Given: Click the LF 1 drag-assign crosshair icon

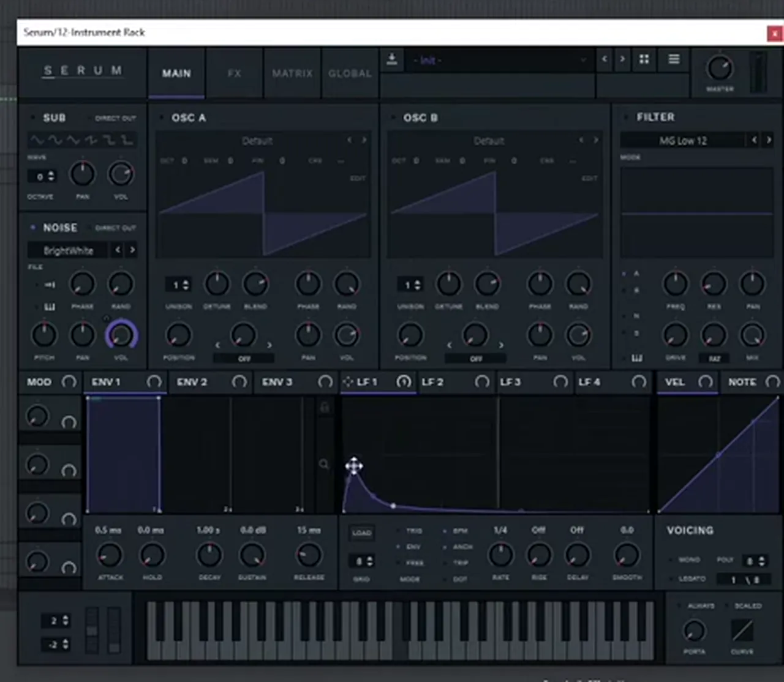Looking at the screenshot, I should click(348, 382).
